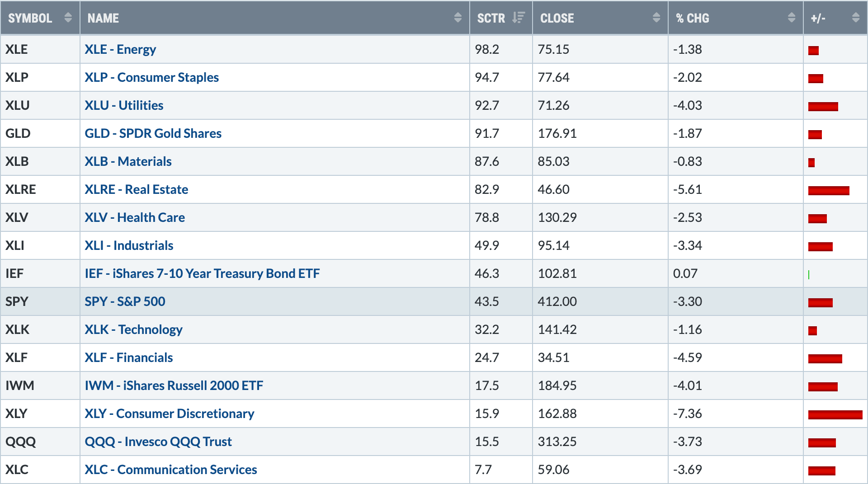Select the XLC symbol cell
868x484 pixels.
(40, 470)
